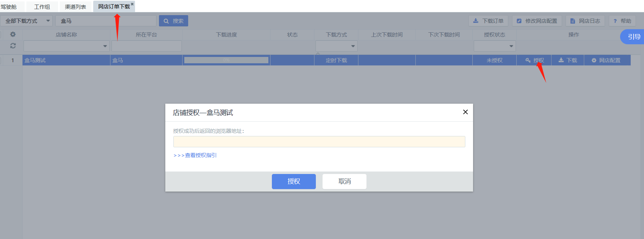
Task: Open 修改网店配置 from the toolbar
Action: pos(537,21)
